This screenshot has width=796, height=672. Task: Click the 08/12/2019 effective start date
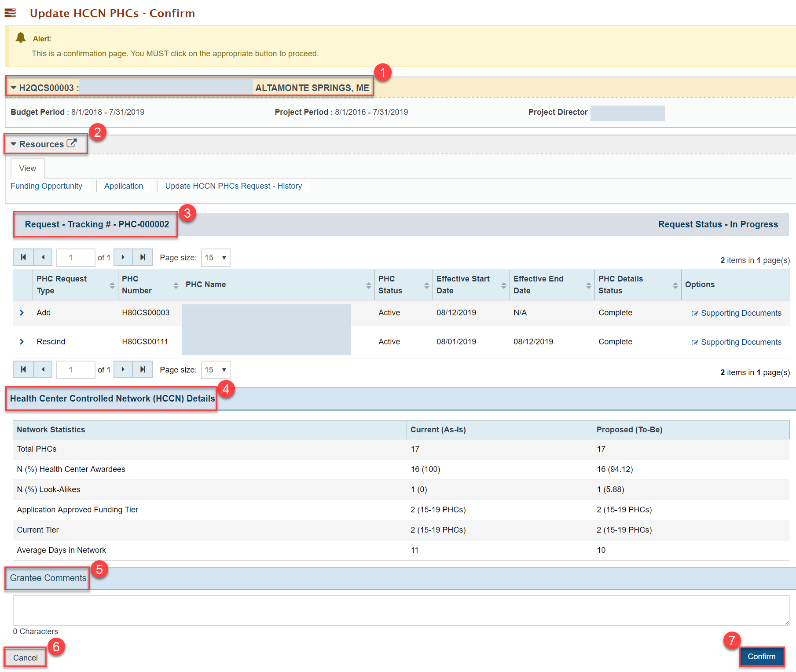456,313
